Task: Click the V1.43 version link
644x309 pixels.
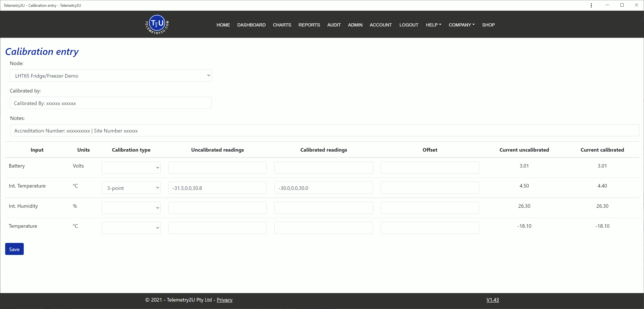Action: click(x=492, y=300)
